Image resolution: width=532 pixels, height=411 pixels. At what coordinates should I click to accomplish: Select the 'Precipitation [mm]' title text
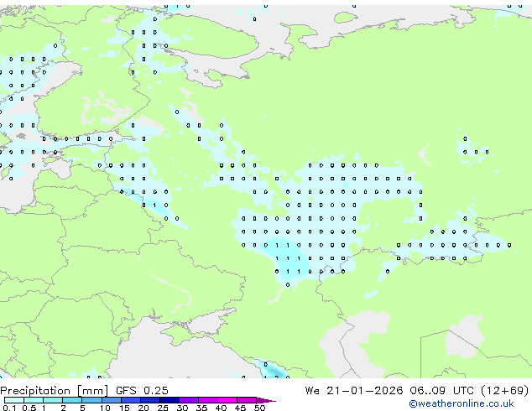[x=54, y=391]
